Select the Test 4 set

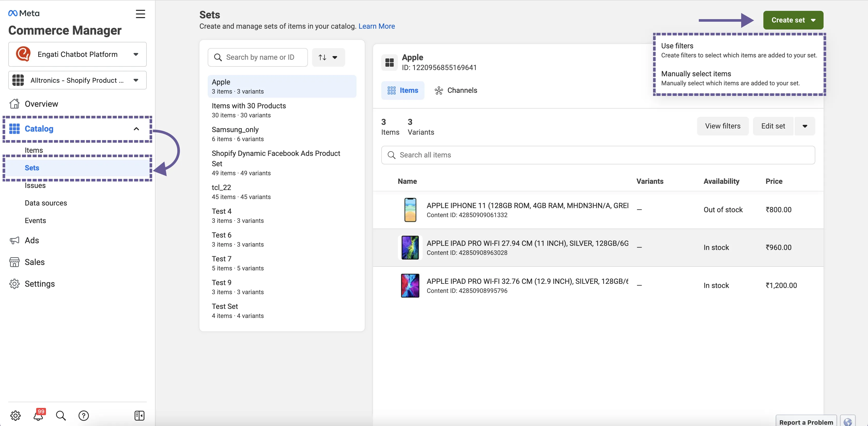pyautogui.click(x=282, y=216)
